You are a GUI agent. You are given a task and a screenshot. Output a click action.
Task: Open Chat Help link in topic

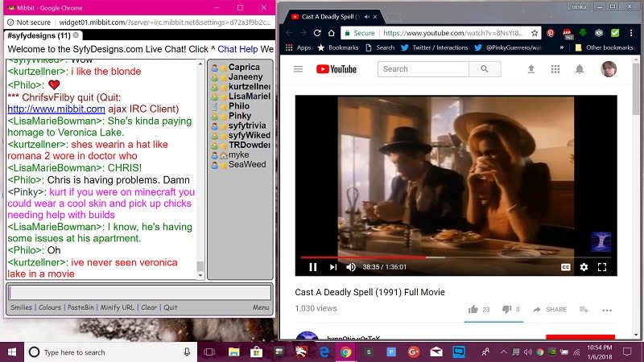coord(237,49)
